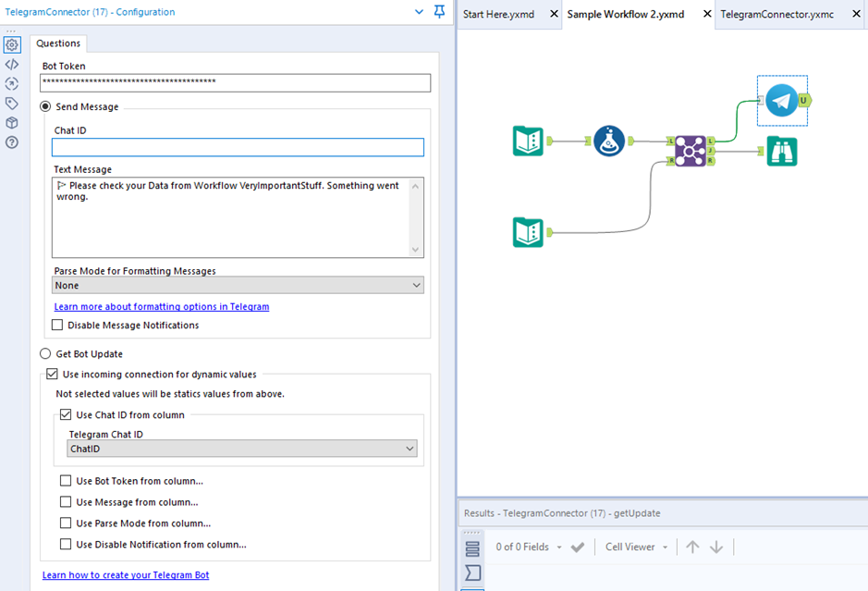Open the cube-shaped package icon in sidebar
Viewport: 868px width, 591px height.
coord(12,123)
